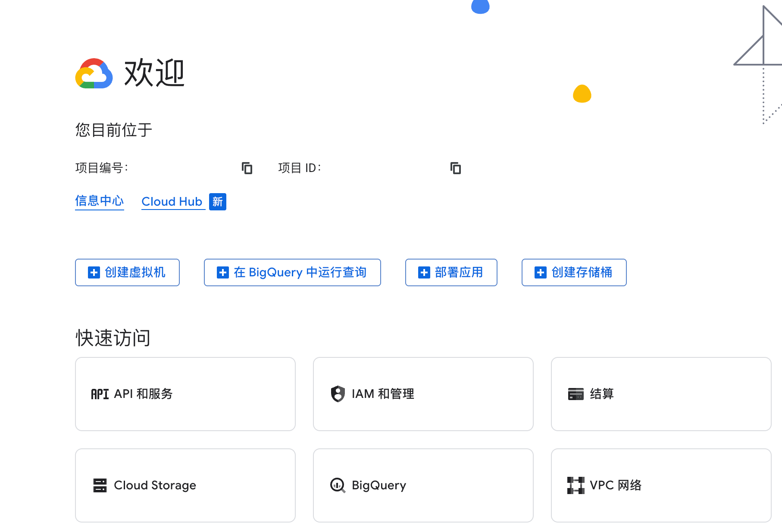The width and height of the screenshot is (782, 532).
Task: Click 在 BigQuery 中运行查询 button
Action: [x=292, y=272]
